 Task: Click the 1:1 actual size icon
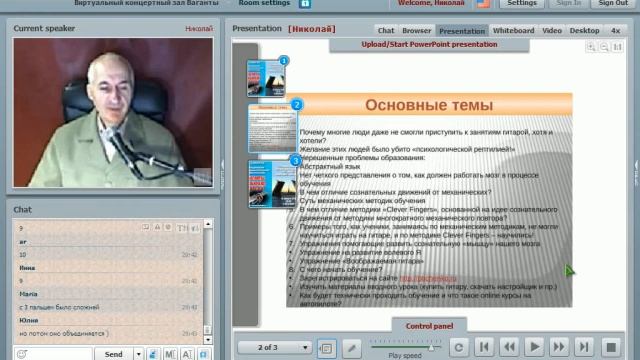point(618,47)
